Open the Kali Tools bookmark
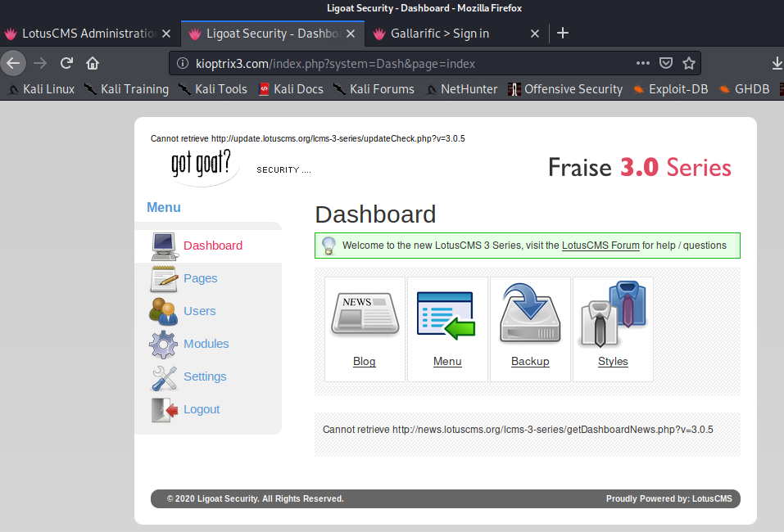 (x=213, y=89)
